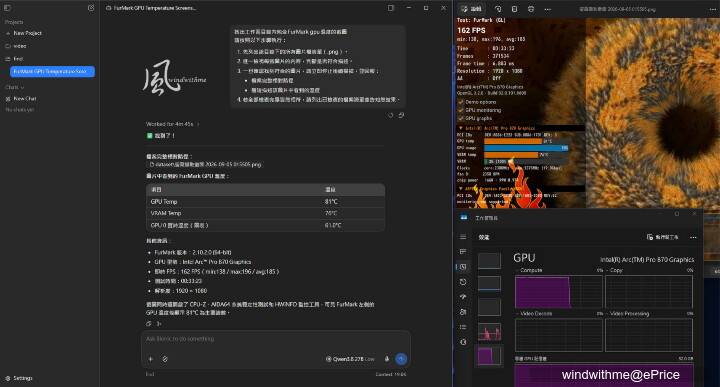The height and width of the screenshot is (387, 720).
Task: Select the purple GPU thumbnail in Task Manager
Action: click(x=489, y=356)
